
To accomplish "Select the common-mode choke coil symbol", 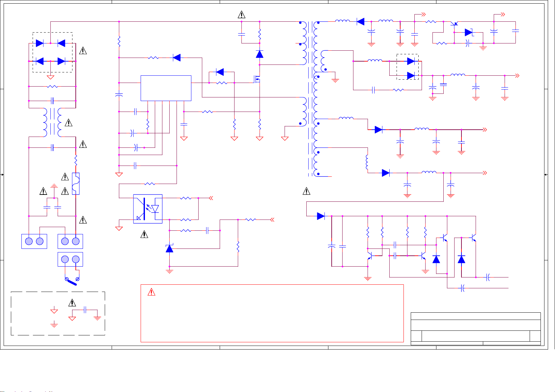I will [52, 122].
